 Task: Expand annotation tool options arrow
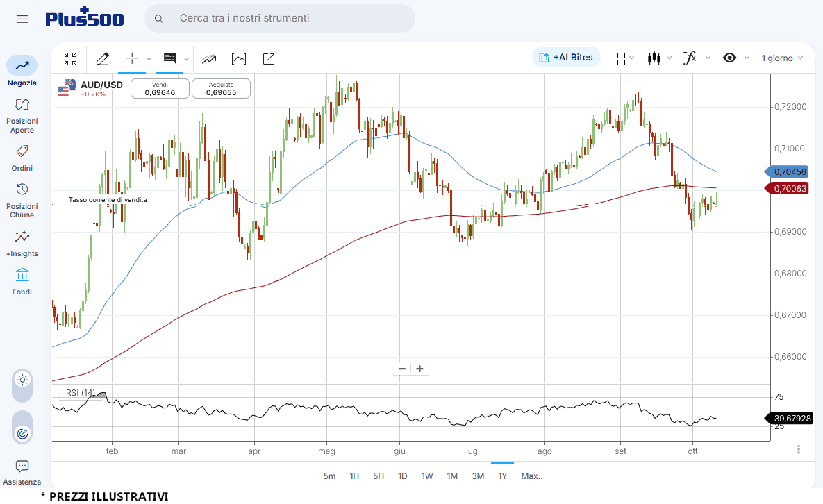[x=186, y=59]
